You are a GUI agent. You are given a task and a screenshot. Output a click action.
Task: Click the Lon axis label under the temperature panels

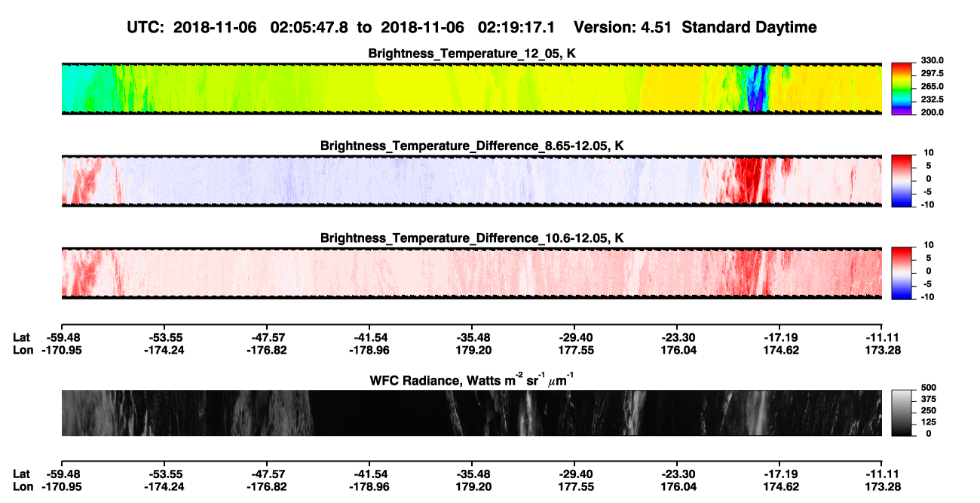click(23, 350)
